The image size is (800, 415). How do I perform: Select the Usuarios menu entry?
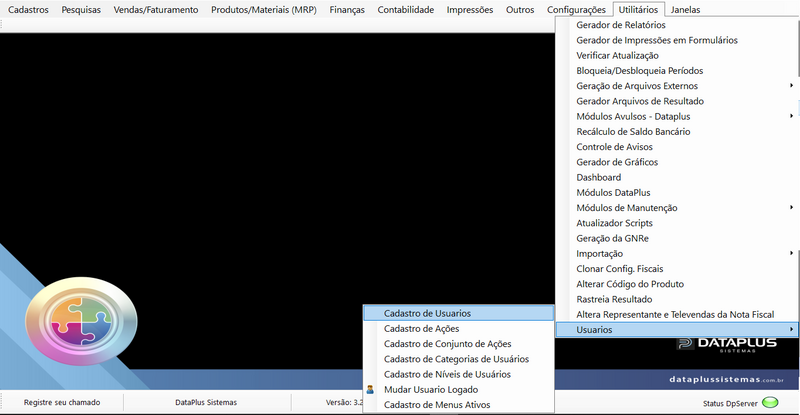(677, 330)
